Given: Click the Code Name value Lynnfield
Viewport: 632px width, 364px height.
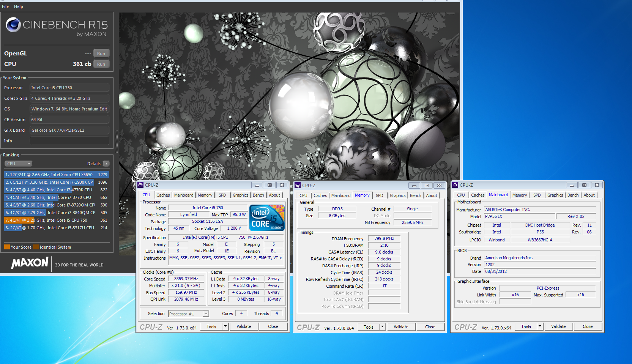Looking at the screenshot, I should pos(189,214).
